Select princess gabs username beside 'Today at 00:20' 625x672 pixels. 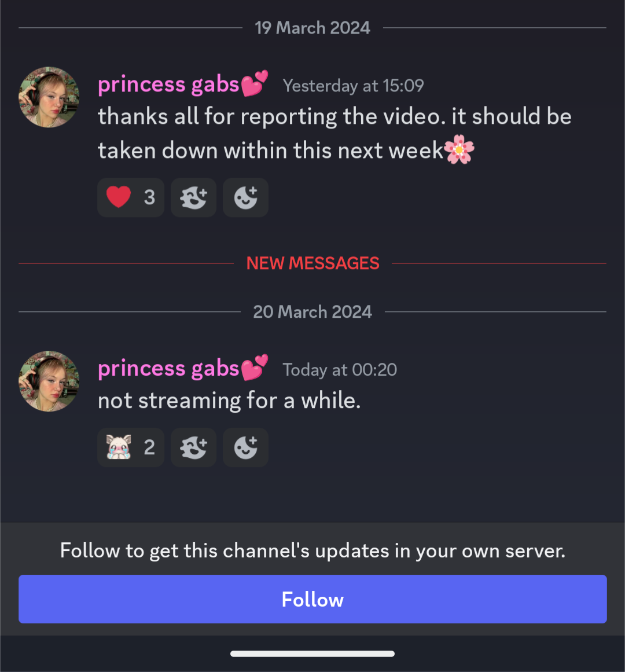point(169,369)
